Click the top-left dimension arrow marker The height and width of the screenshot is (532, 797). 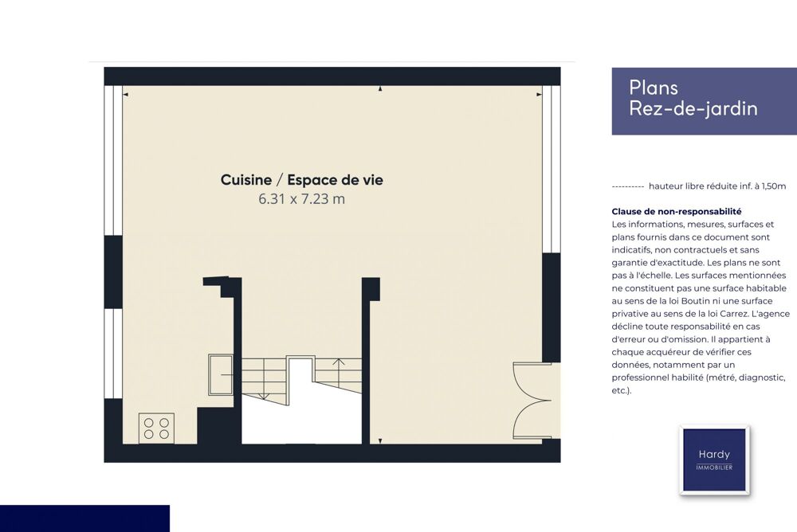coord(126,94)
